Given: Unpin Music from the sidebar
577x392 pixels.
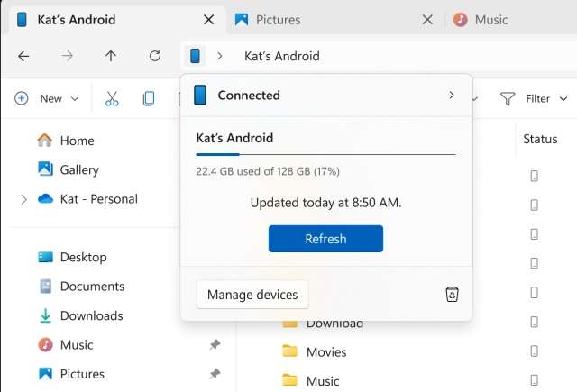Looking at the screenshot, I should tap(215, 345).
